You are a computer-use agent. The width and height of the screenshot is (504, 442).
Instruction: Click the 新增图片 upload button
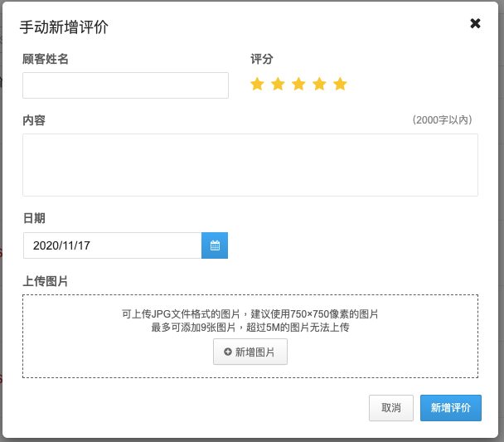250,352
